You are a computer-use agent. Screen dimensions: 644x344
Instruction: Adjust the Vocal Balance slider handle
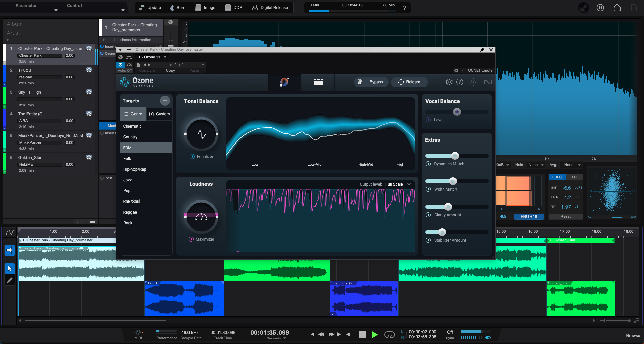[457, 112]
